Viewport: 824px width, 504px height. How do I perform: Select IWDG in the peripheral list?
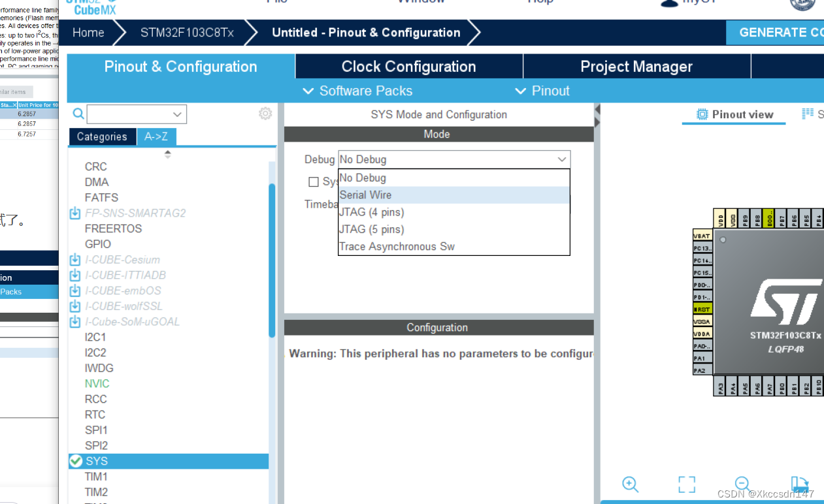coord(99,368)
